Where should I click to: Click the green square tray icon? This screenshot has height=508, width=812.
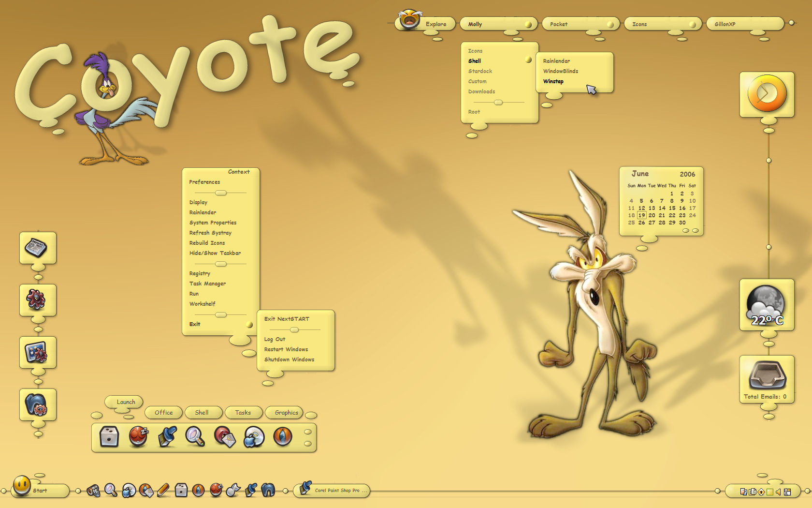(x=770, y=492)
